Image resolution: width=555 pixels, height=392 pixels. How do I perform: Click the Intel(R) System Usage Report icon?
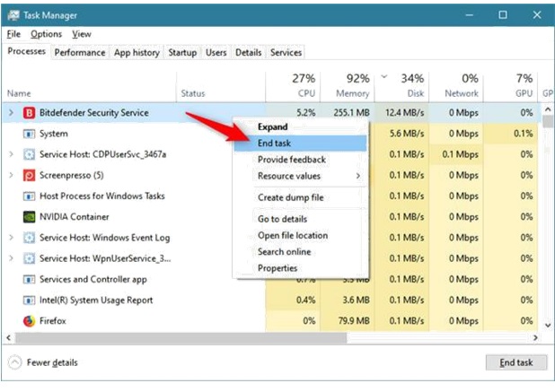(29, 300)
